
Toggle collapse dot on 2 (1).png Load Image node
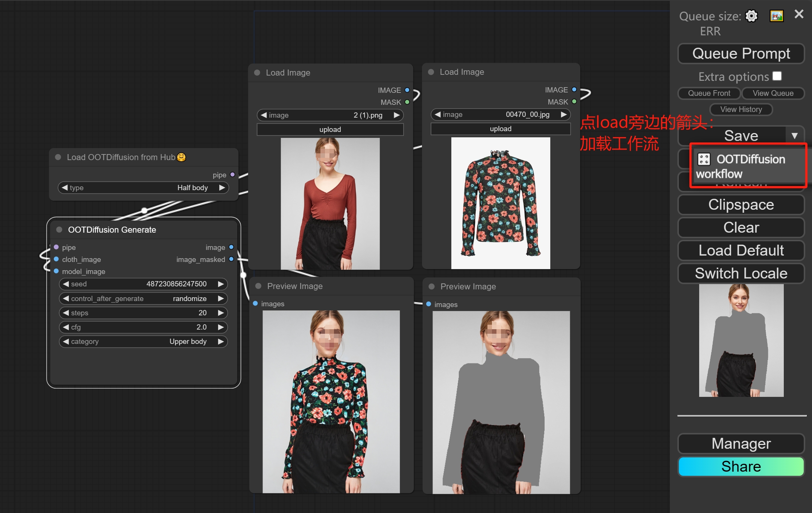point(257,73)
